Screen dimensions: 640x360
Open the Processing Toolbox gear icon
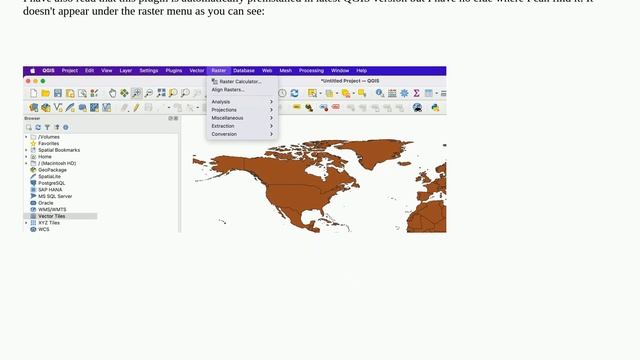click(404, 93)
